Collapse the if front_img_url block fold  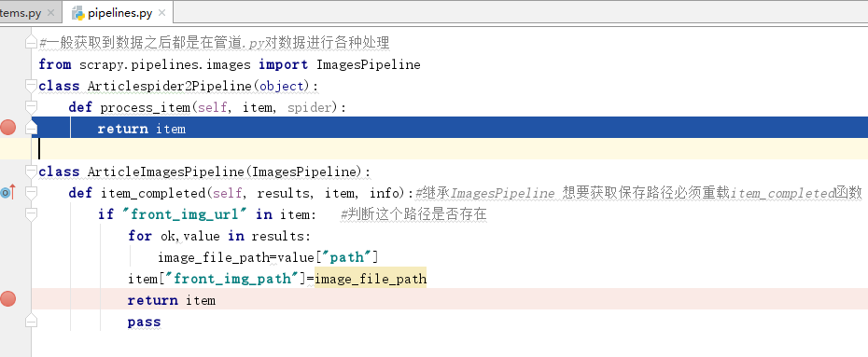click(x=32, y=214)
